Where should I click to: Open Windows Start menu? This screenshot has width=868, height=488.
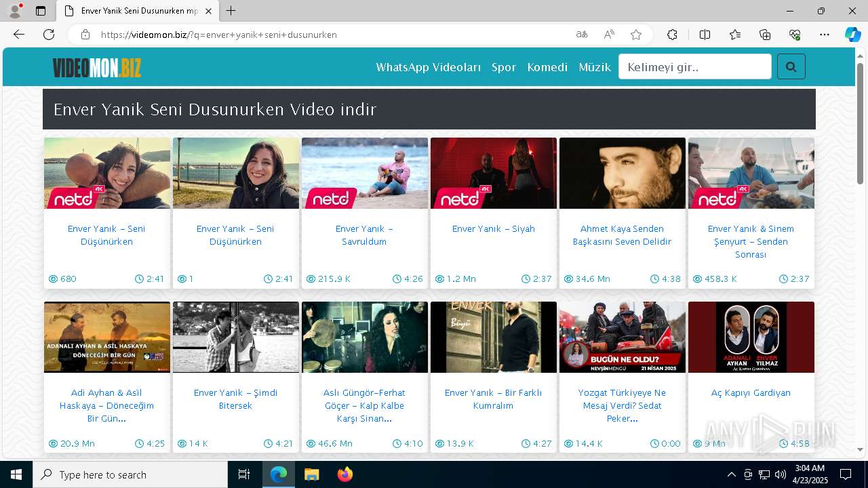[16, 474]
